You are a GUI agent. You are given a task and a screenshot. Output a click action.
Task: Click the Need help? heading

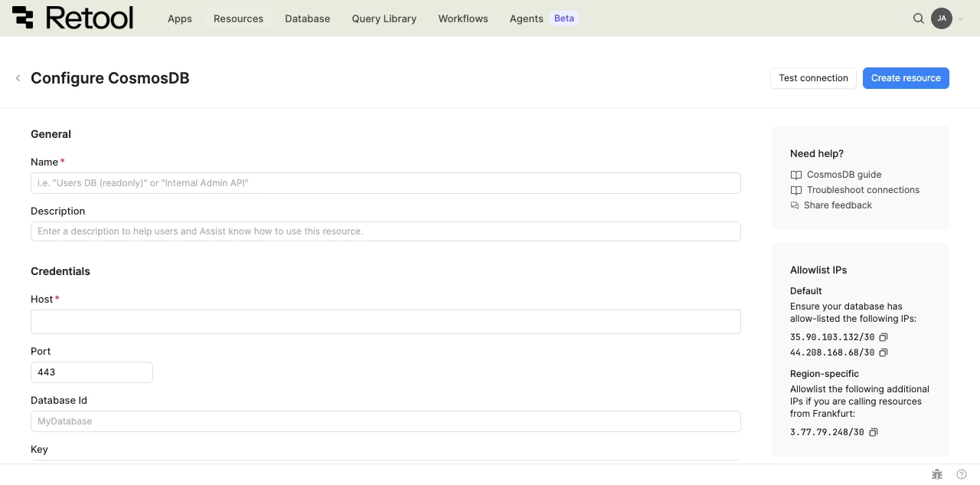817,153
